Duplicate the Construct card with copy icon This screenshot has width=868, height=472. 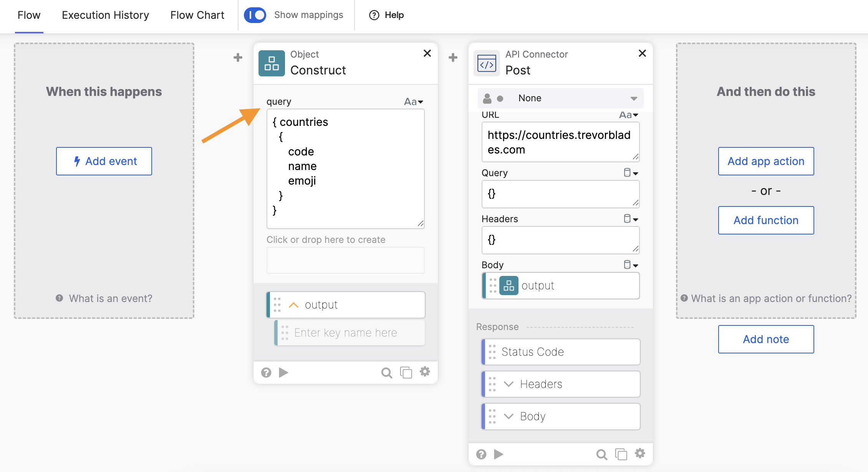[x=406, y=372]
